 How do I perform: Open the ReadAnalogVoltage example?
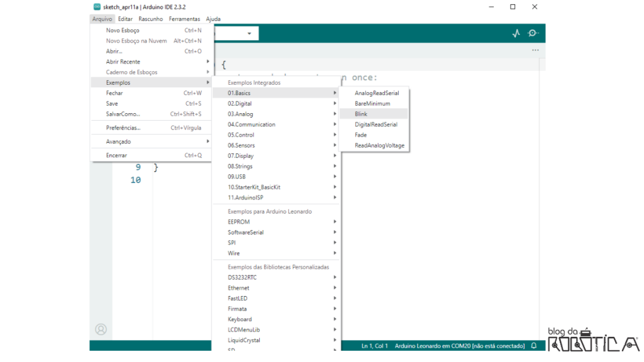374,145
